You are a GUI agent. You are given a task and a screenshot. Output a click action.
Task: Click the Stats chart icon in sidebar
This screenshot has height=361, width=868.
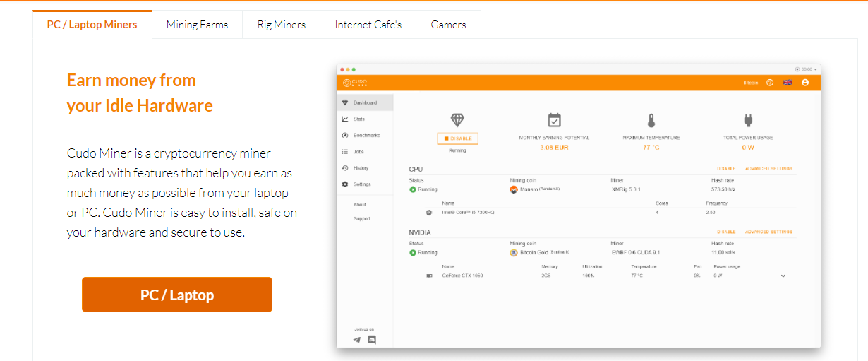pos(345,119)
